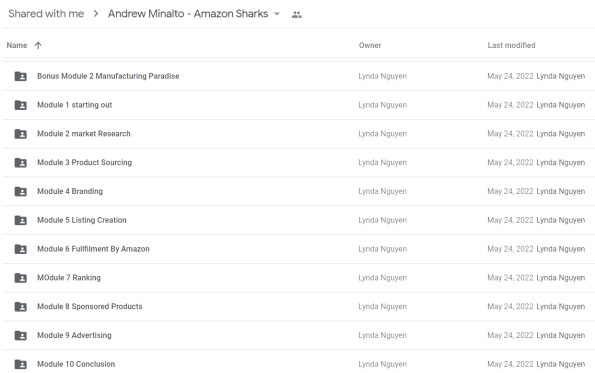Go back to Shared with me
This screenshot has width=595, height=373.
pos(46,14)
